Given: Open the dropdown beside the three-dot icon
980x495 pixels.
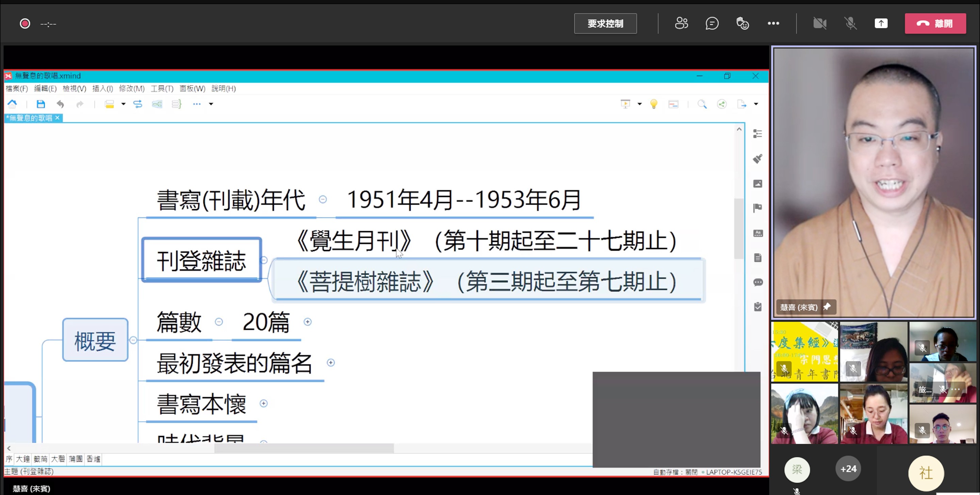Looking at the screenshot, I should 211,104.
